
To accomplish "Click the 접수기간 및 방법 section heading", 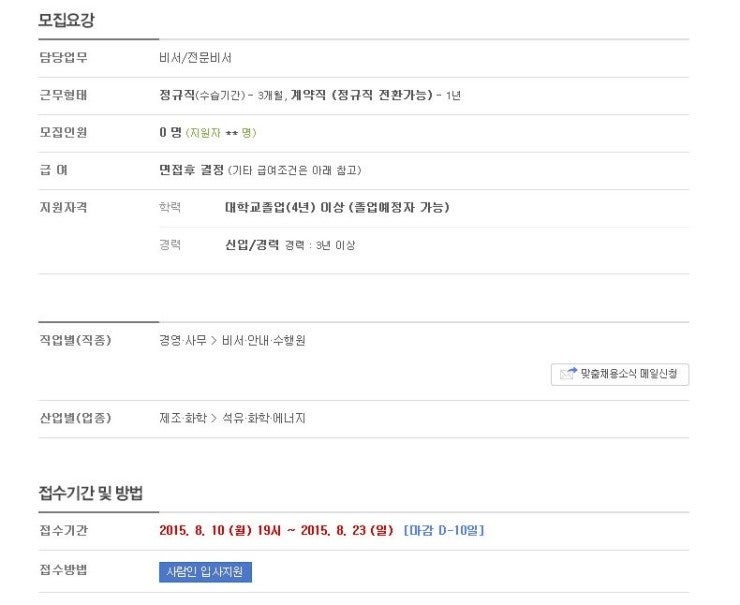I will (x=91, y=493).
